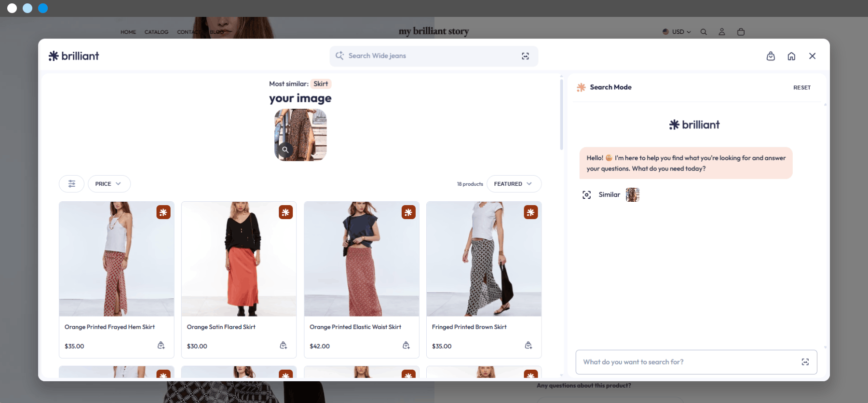This screenshot has width=868, height=403.
Task: Click magnifier icon on your image thumbnail
Action: pyautogui.click(x=285, y=150)
